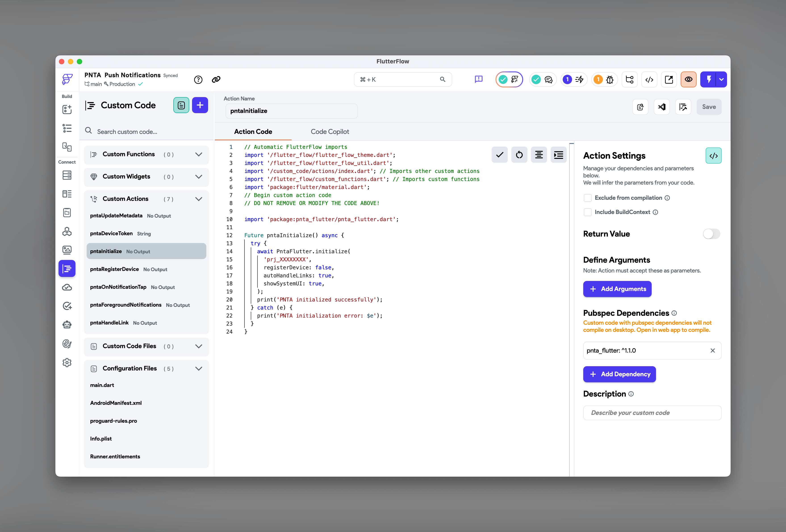The image size is (786, 532).
Task: Click the preview eye icon
Action: (x=689, y=79)
